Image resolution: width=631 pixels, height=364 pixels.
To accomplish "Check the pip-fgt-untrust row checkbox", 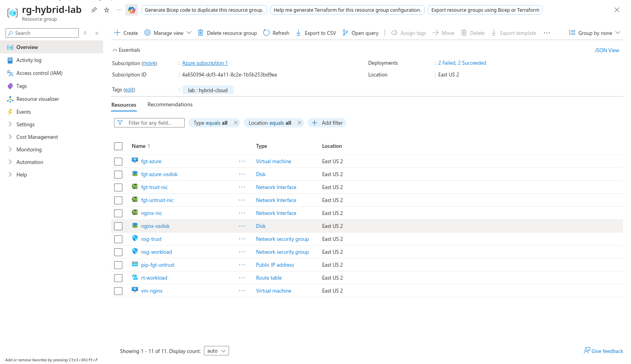I will click(x=118, y=265).
